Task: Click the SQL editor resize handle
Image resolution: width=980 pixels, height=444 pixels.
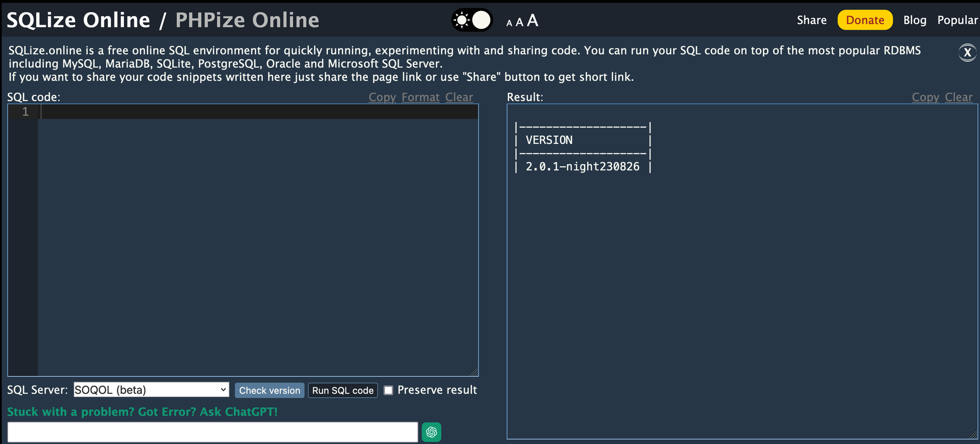Action: (x=474, y=372)
